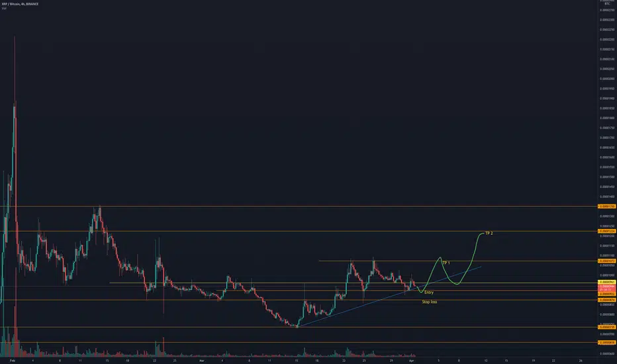Click the yellow 0.00000961 price tag
Image resolution: width=617 pixels, height=364 pixels.
(x=607, y=282)
